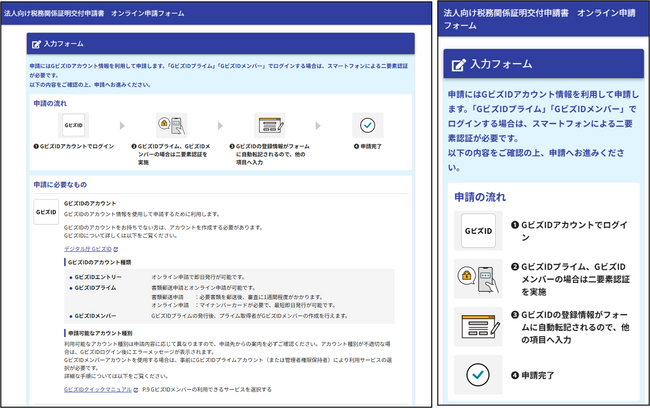This screenshot has height=408, width=650.
Task: Click the two-factor authentication phone icon in desktop flow
Action: 173,126
